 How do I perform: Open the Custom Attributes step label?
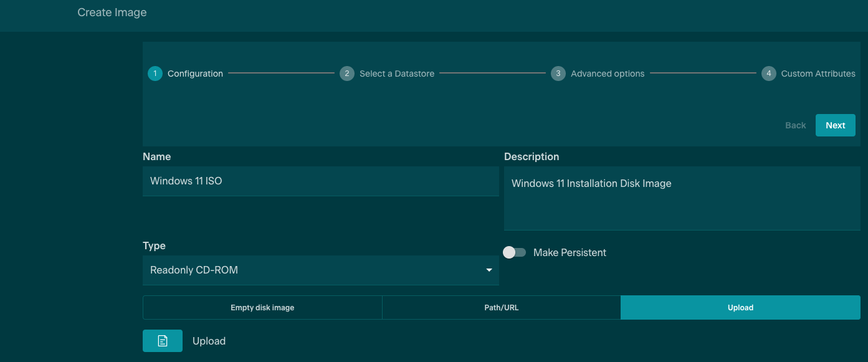pos(818,74)
